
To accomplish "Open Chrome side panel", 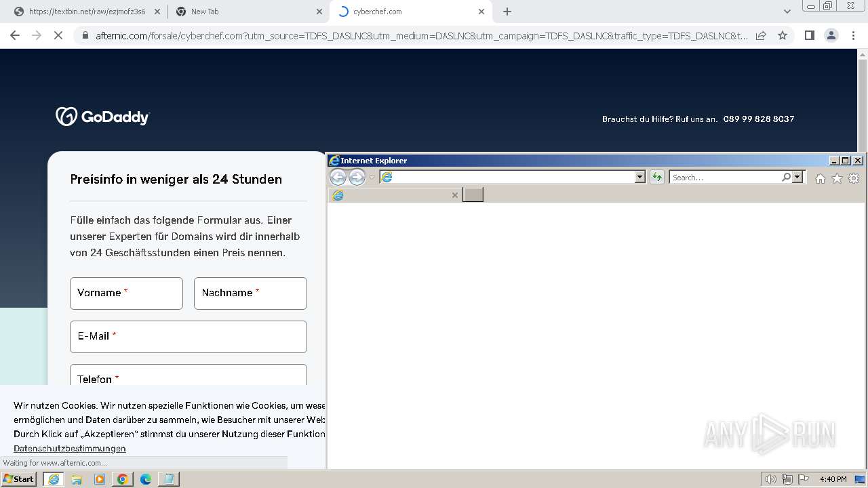I will coord(809,35).
